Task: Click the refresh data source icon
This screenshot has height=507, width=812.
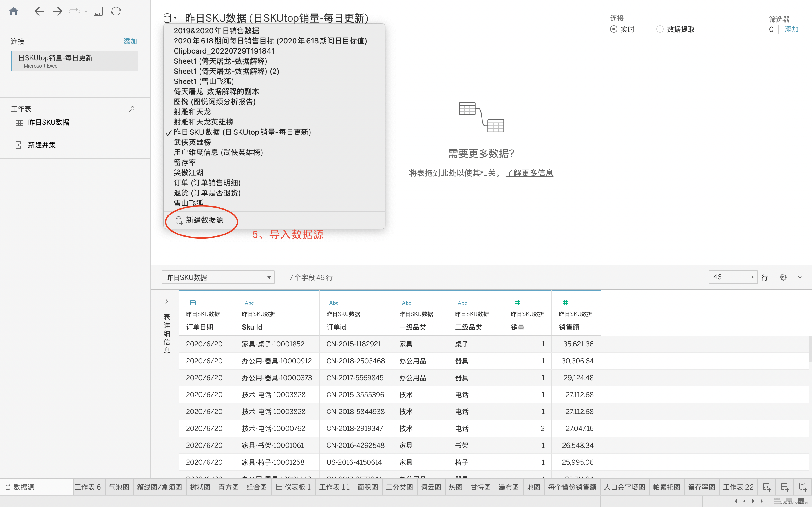Action: [116, 11]
